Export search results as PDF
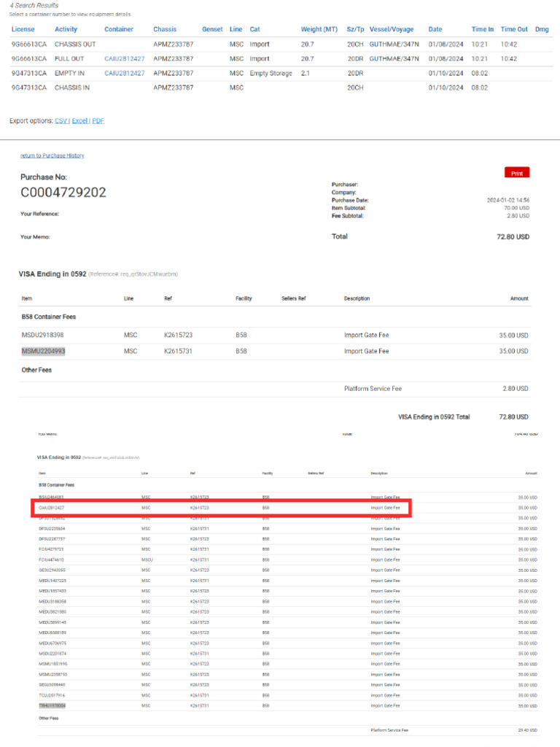This screenshot has width=560, height=747. [98, 121]
